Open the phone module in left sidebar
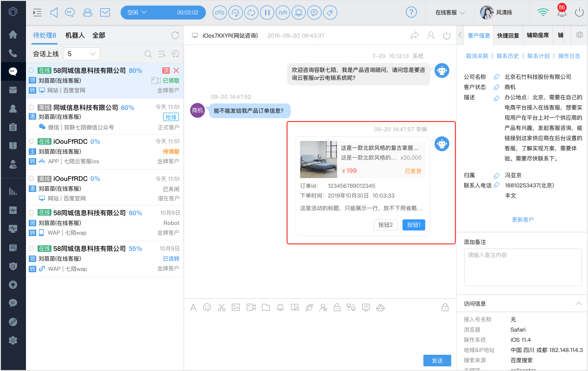 coord(13,53)
